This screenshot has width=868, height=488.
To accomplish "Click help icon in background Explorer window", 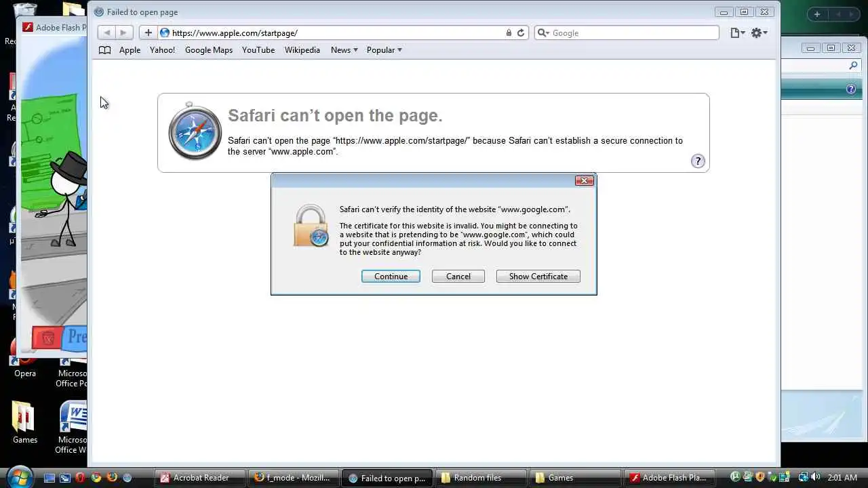I will 850,89.
